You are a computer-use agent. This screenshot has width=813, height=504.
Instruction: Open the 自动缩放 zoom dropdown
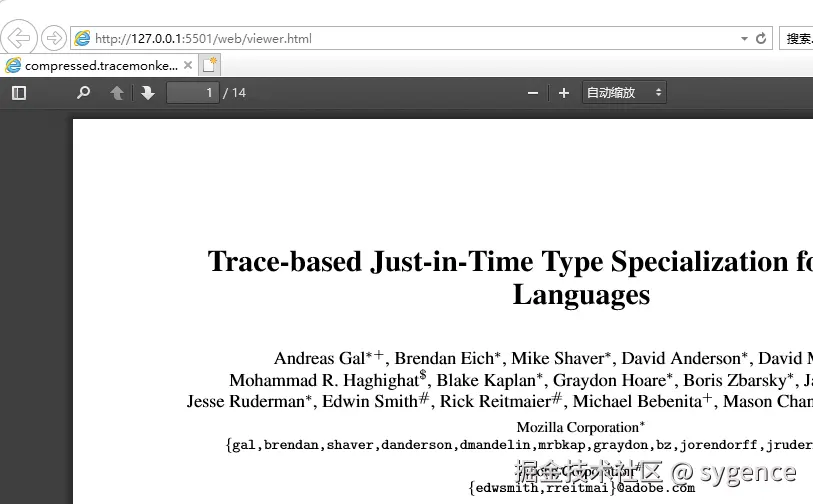point(624,93)
